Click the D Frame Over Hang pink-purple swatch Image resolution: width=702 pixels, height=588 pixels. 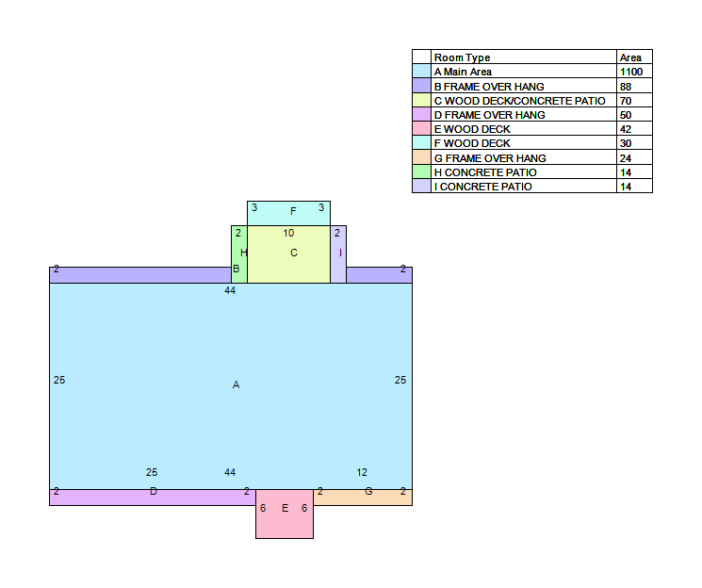(421, 114)
